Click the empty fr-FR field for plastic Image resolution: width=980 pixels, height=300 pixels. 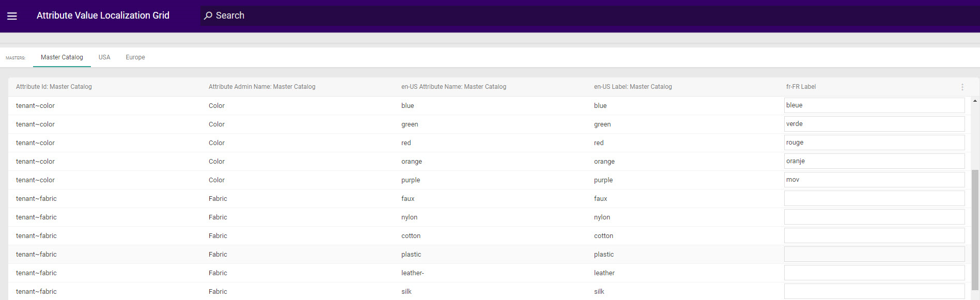pos(874,254)
